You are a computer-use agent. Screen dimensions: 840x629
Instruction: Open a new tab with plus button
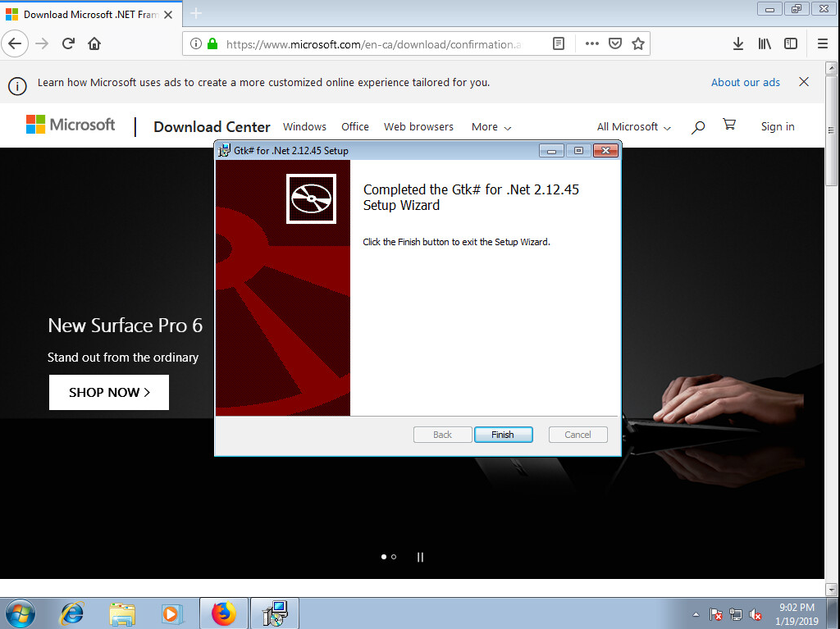[196, 14]
